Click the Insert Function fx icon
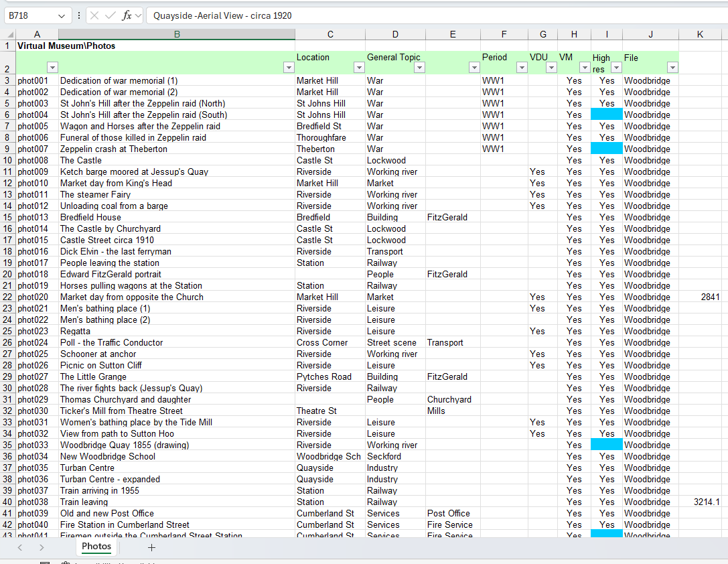 pos(127,16)
